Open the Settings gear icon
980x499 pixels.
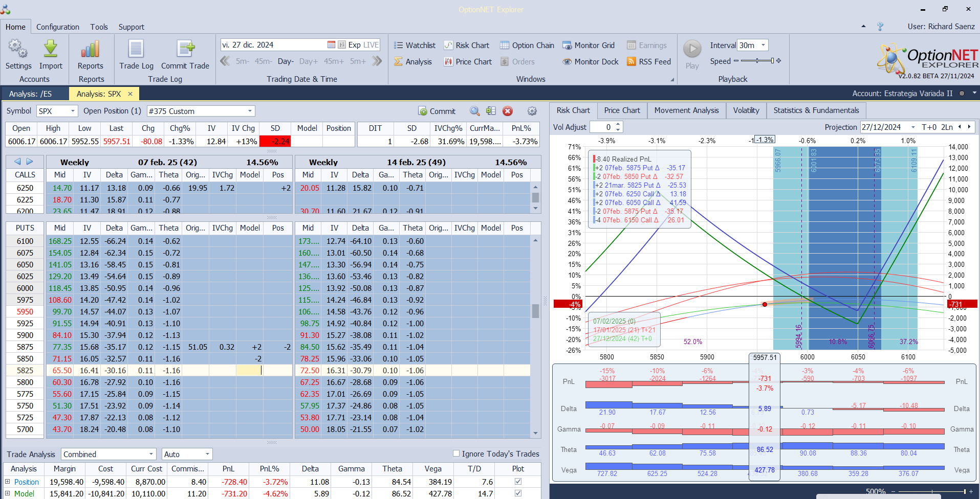(x=18, y=49)
